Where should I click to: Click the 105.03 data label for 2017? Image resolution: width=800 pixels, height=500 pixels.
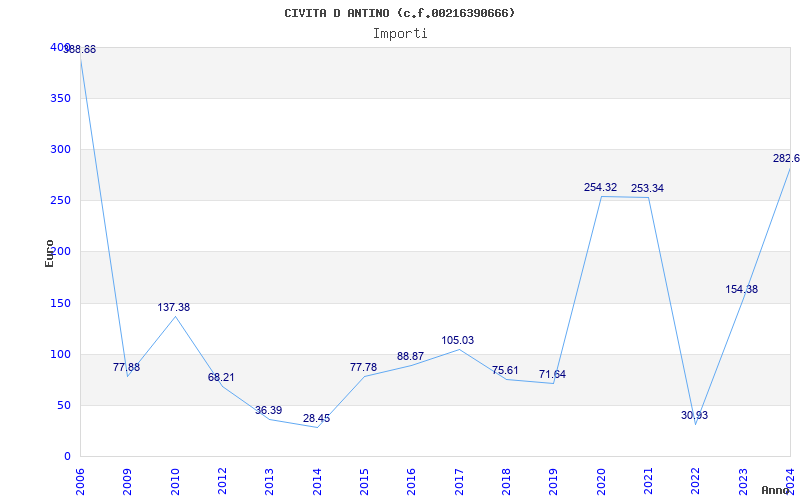457,340
